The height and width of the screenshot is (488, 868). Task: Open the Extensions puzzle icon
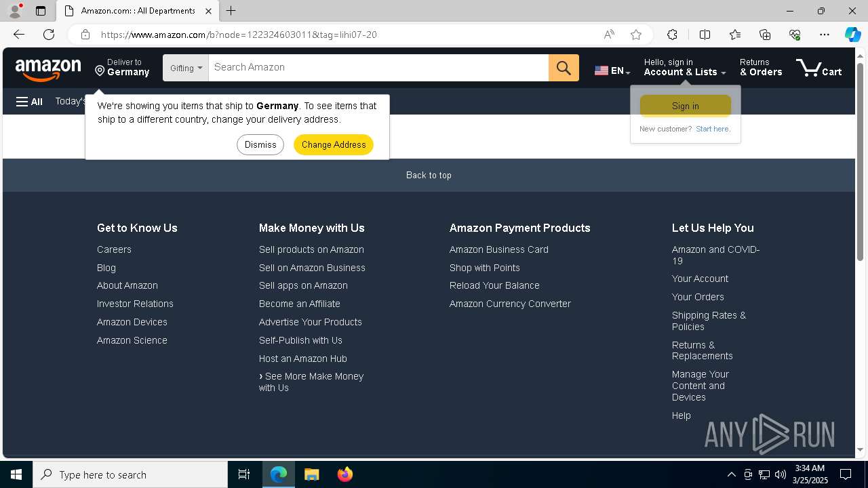(672, 35)
